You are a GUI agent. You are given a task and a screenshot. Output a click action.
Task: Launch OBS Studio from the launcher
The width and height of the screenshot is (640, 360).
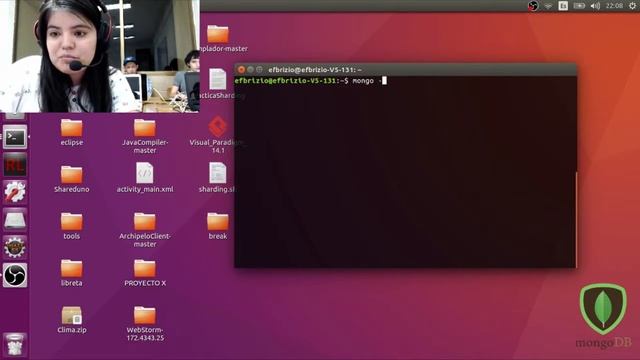pyautogui.click(x=15, y=275)
